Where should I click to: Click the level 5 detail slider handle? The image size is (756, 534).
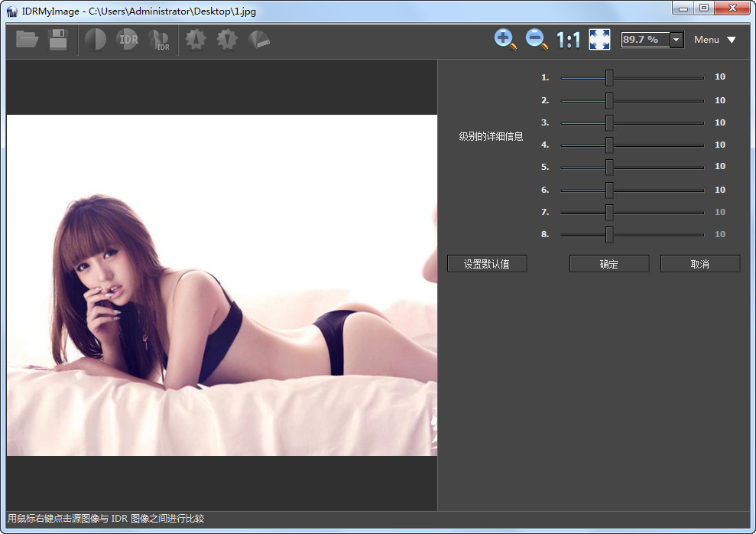[x=609, y=167]
